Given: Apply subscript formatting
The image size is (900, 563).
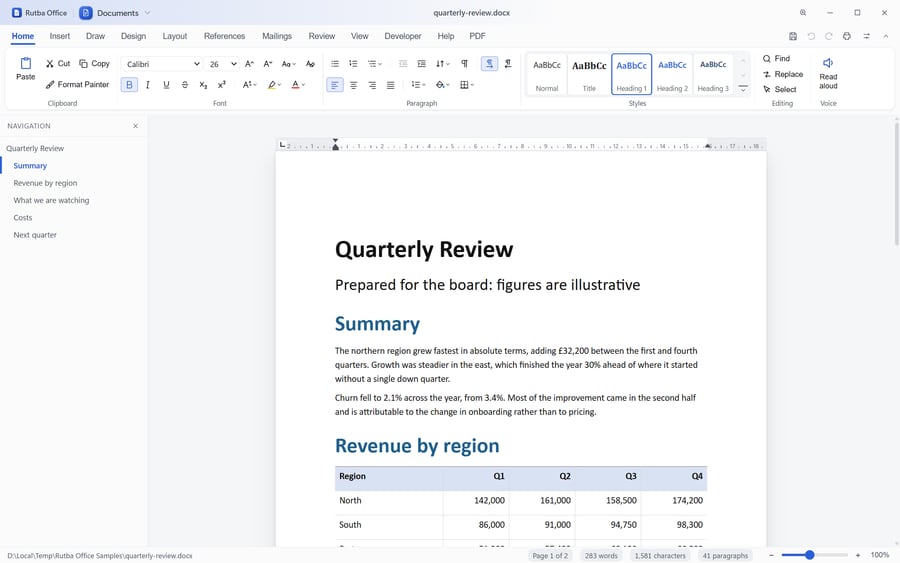Looking at the screenshot, I should pos(203,85).
